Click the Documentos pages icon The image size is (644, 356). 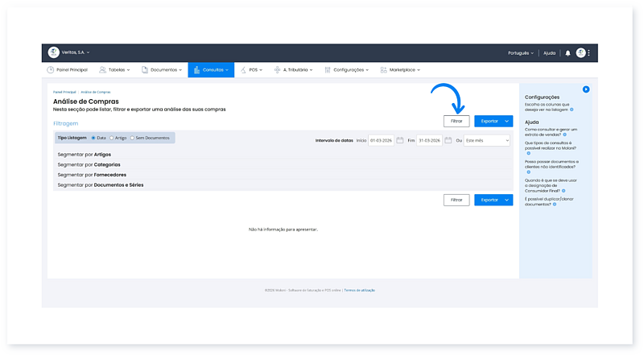(145, 70)
